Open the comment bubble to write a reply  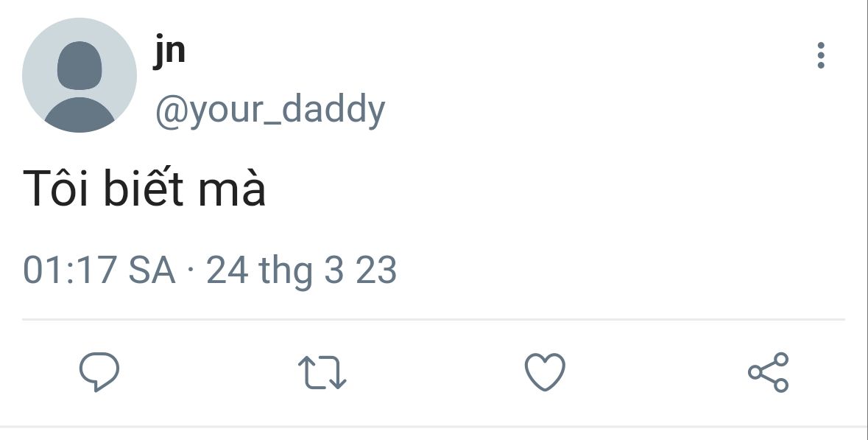(99, 372)
